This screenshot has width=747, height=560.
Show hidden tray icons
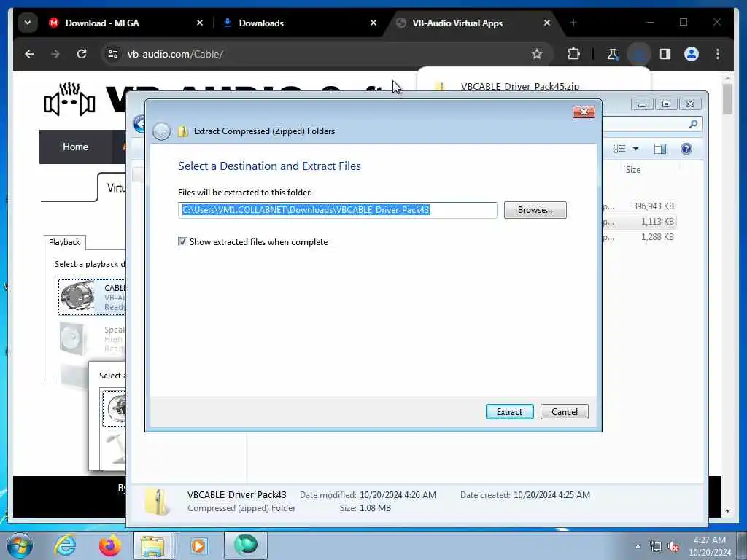tap(638, 546)
